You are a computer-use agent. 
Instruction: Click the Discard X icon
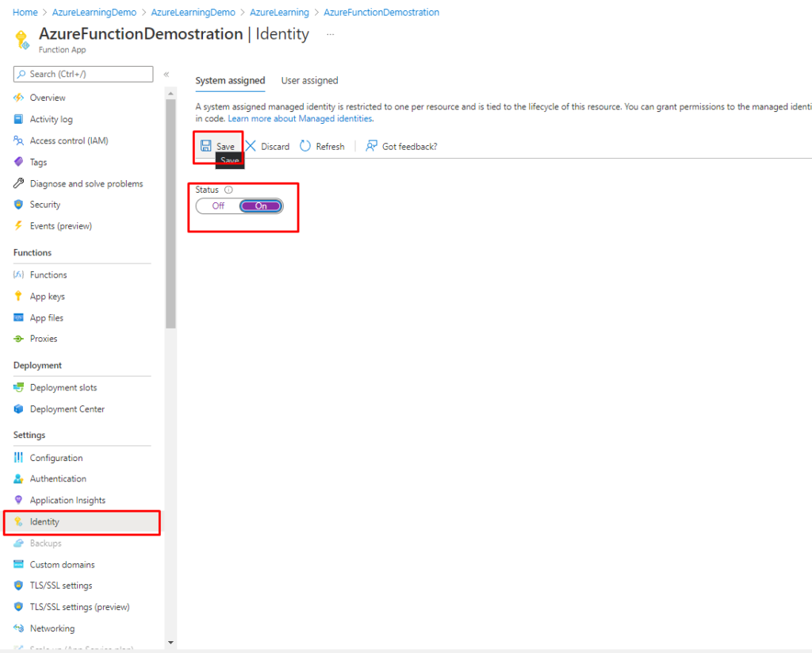pos(251,146)
